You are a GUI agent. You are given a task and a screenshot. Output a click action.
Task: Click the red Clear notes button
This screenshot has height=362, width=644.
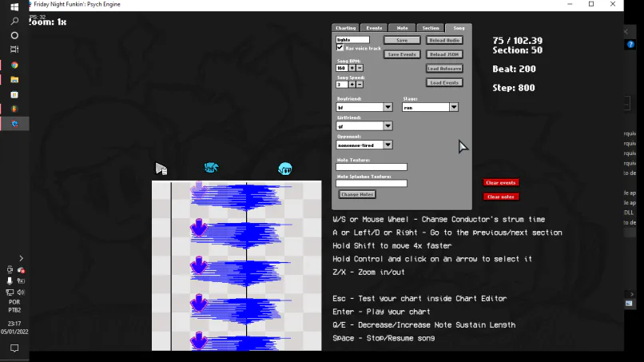click(501, 197)
